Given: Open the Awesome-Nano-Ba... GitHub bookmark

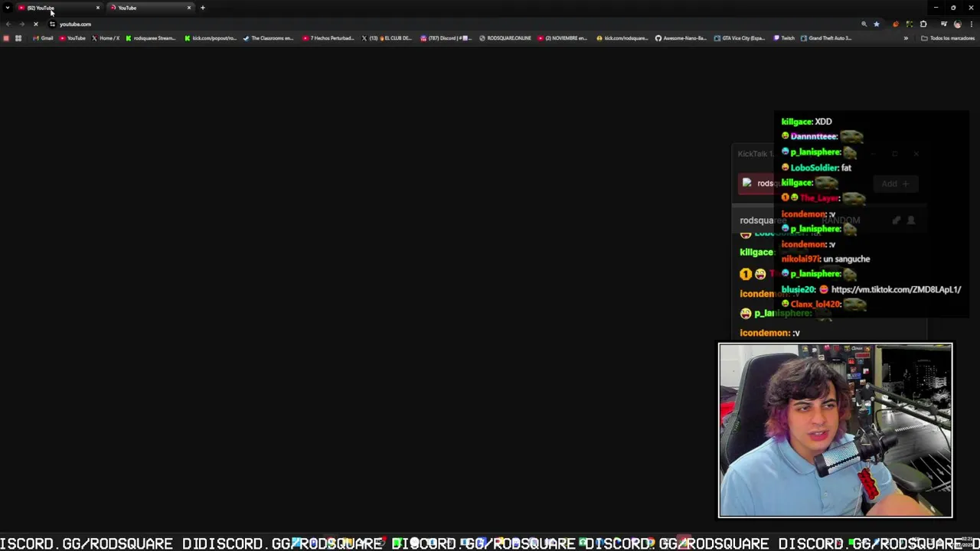Looking at the screenshot, I should pos(680,38).
